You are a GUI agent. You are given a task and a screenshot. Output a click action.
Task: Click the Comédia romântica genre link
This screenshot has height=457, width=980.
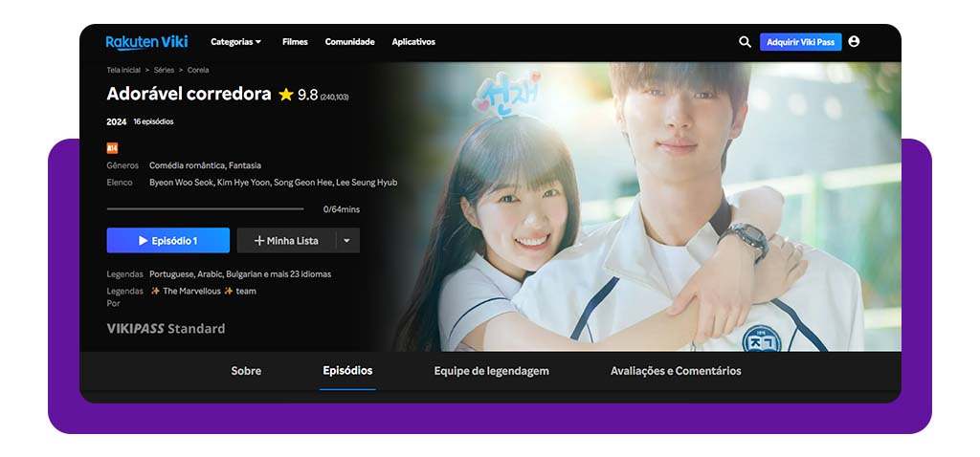coord(187,165)
